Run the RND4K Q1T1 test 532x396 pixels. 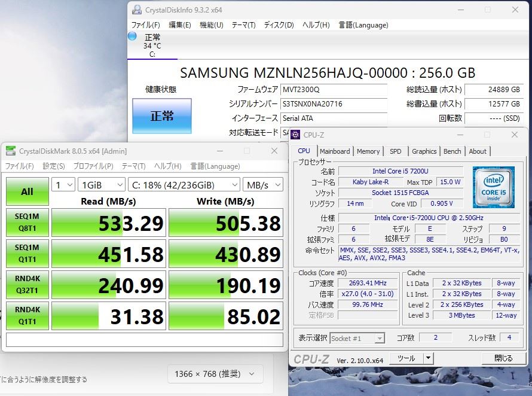(27, 315)
